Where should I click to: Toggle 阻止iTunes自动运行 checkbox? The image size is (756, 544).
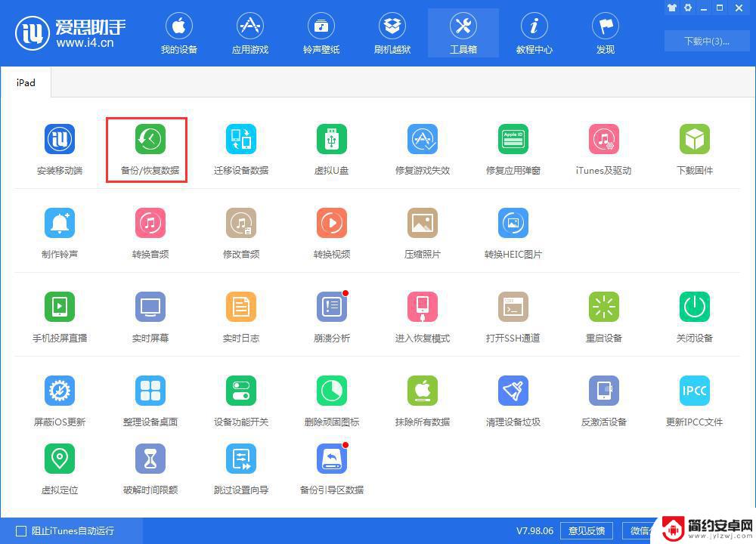tap(21, 531)
